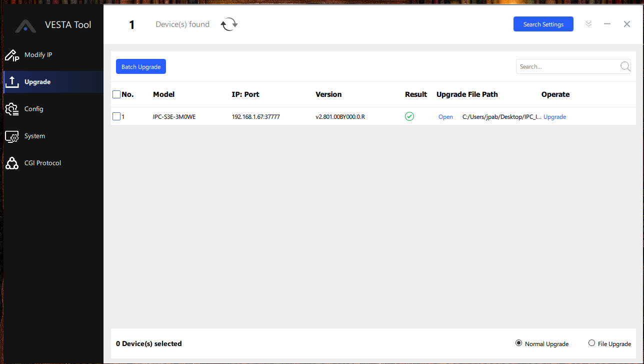Click the Upgrade link for IPC-S3E-3M0WE
644x364 pixels.
[x=554, y=117]
